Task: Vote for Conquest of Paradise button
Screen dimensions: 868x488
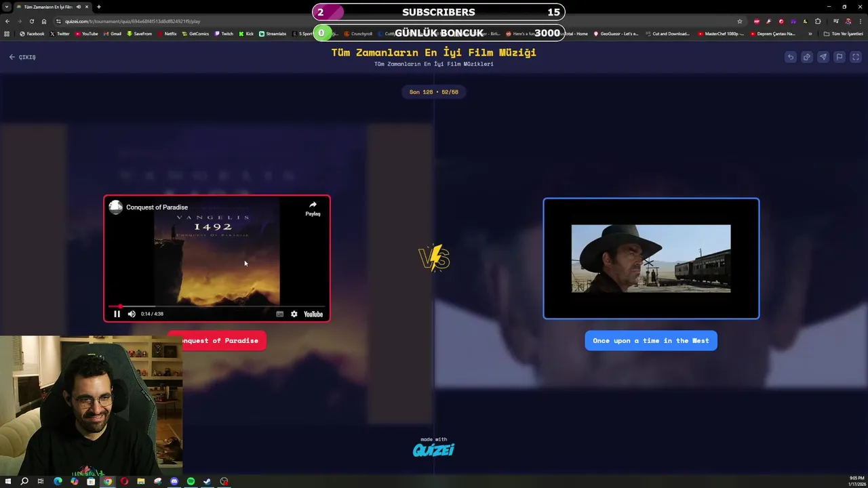Action: tap(217, 340)
